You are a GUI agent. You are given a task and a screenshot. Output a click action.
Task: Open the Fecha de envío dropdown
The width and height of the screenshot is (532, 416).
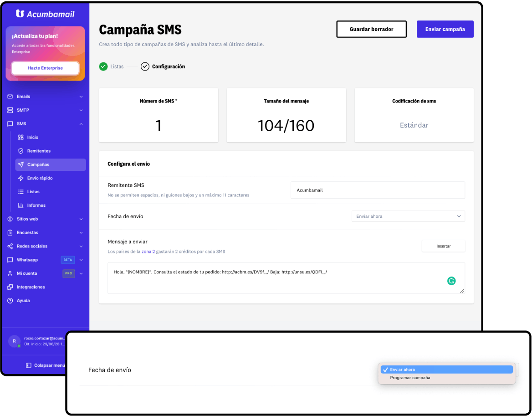pyautogui.click(x=408, y=216)
